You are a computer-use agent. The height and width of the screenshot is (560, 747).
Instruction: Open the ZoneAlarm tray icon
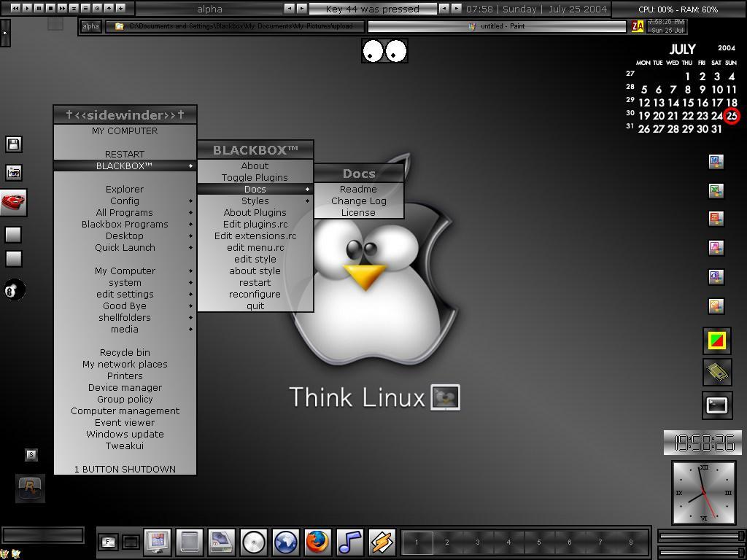638,26
